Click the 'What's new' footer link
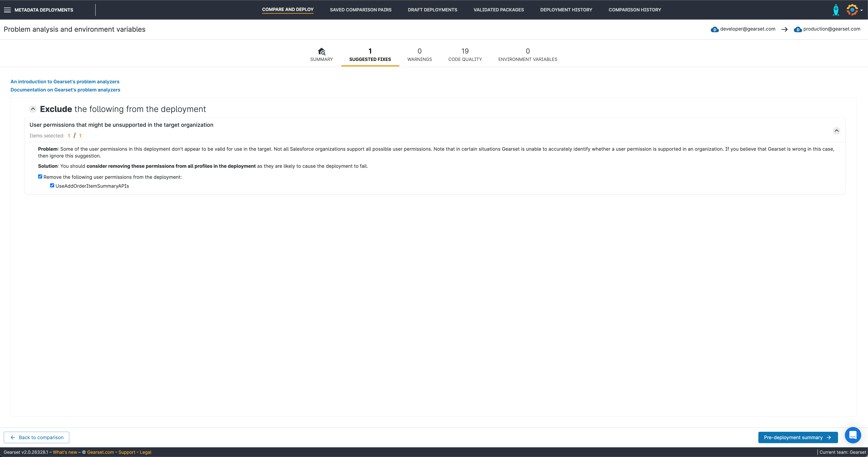The width and height of the screenshot is (868, 457). click(65, 452)
